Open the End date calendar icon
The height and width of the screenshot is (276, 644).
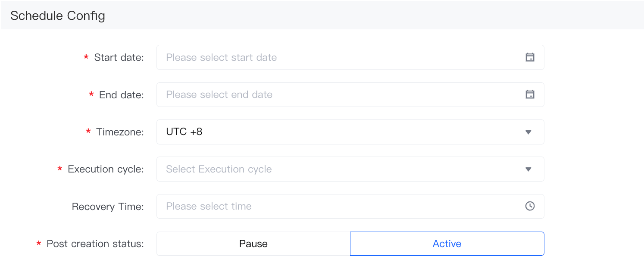click(530, 94)
